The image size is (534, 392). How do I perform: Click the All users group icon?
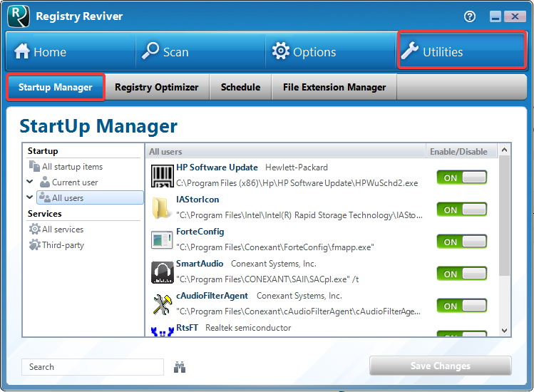tap(45, 197)
